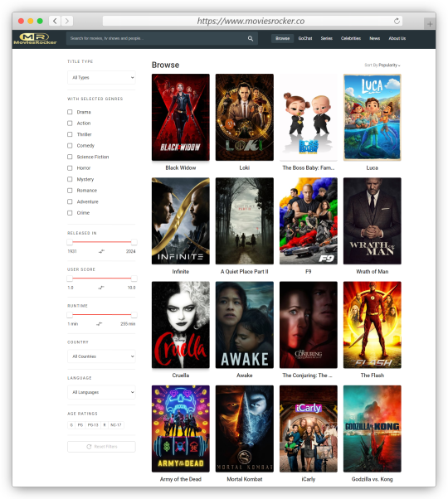448x499 pixels.
Task: Check the Action genre checkbox
Action: click(x=70, y=124)
